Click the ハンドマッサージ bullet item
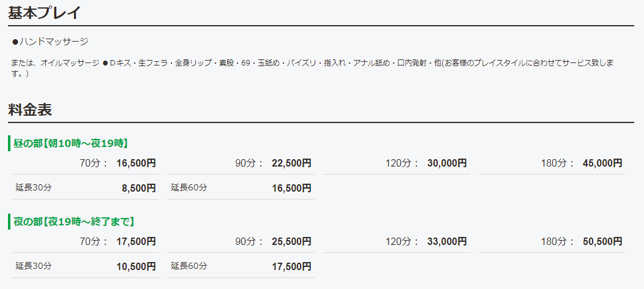The image size is (644, 289). [x=51, y=42]
